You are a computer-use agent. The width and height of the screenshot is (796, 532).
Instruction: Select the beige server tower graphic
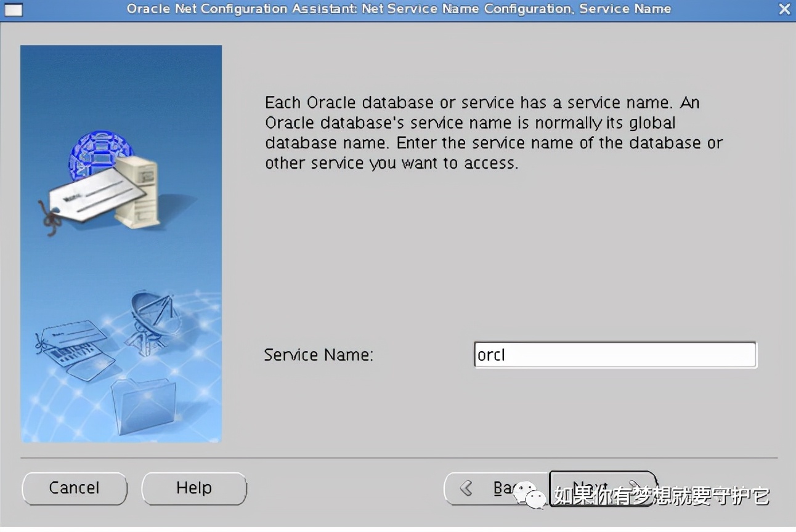click(137, 191)
